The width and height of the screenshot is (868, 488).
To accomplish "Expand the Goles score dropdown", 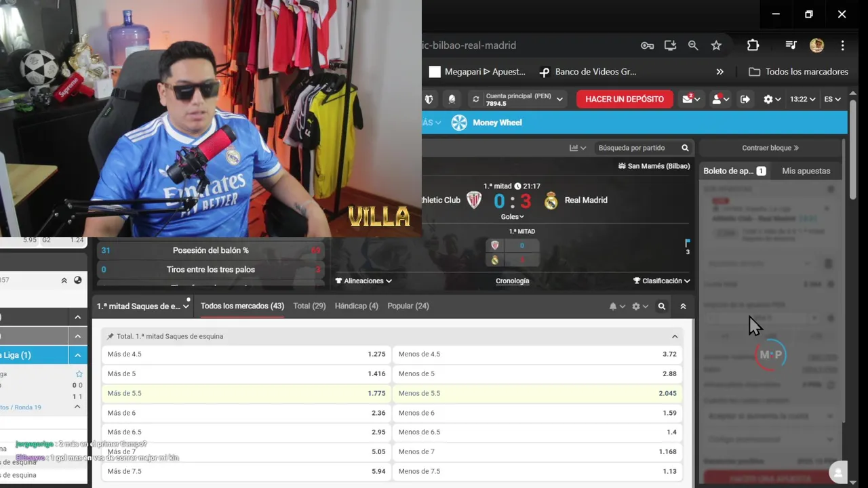I will coord(512,217).
